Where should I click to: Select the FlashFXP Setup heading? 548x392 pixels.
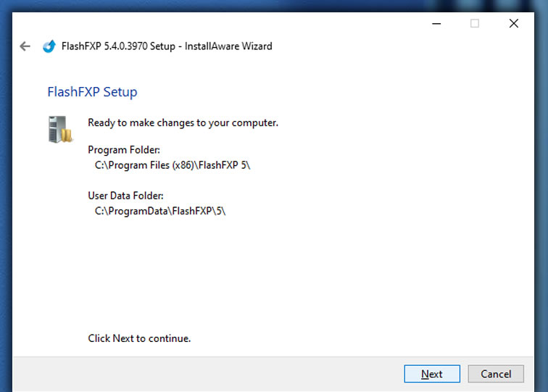point(92,92)
